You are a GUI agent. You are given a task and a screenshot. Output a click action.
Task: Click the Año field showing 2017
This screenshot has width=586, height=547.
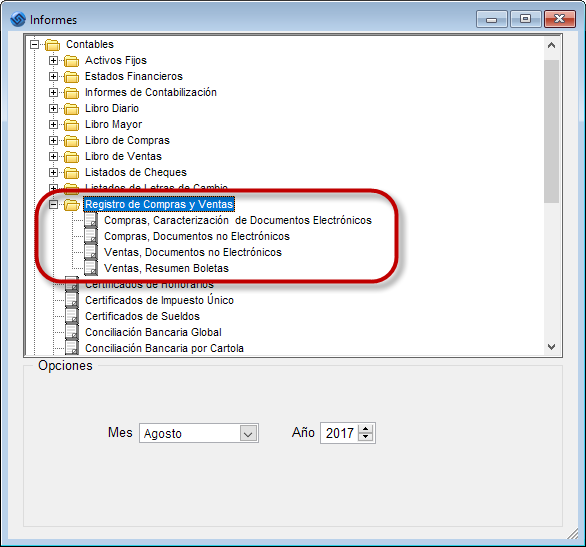(339, 433)
